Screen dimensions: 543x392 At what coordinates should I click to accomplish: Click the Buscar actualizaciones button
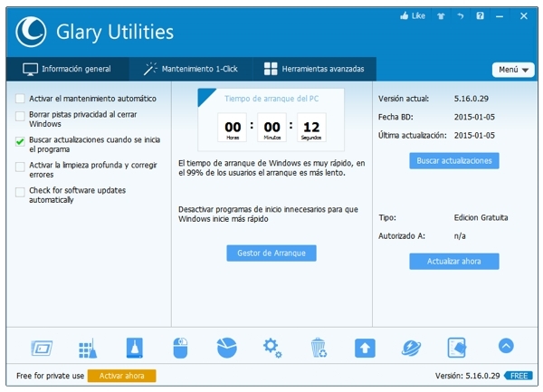454,160
